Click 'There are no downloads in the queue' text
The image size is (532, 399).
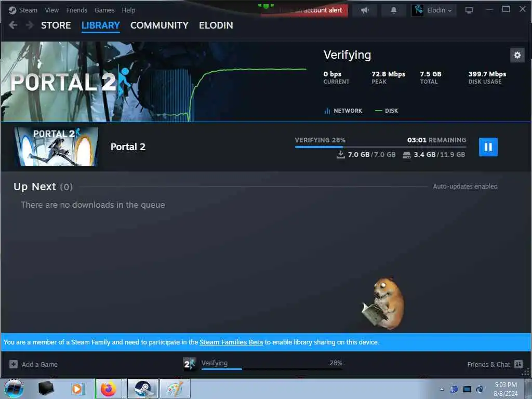pos(92,205)
